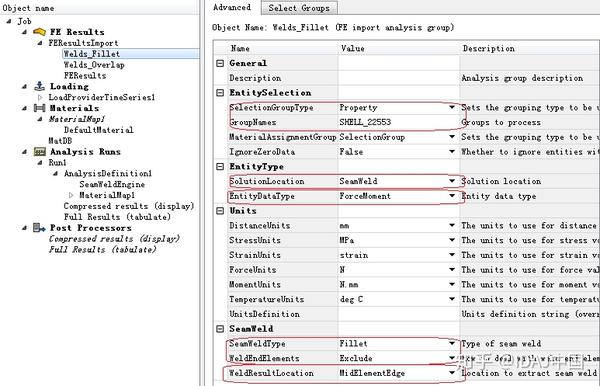The height and width of the screenshot is (386, 600).
Task: Open the ForceUnits dropdown arrow
Action: [x=452, y=270]
